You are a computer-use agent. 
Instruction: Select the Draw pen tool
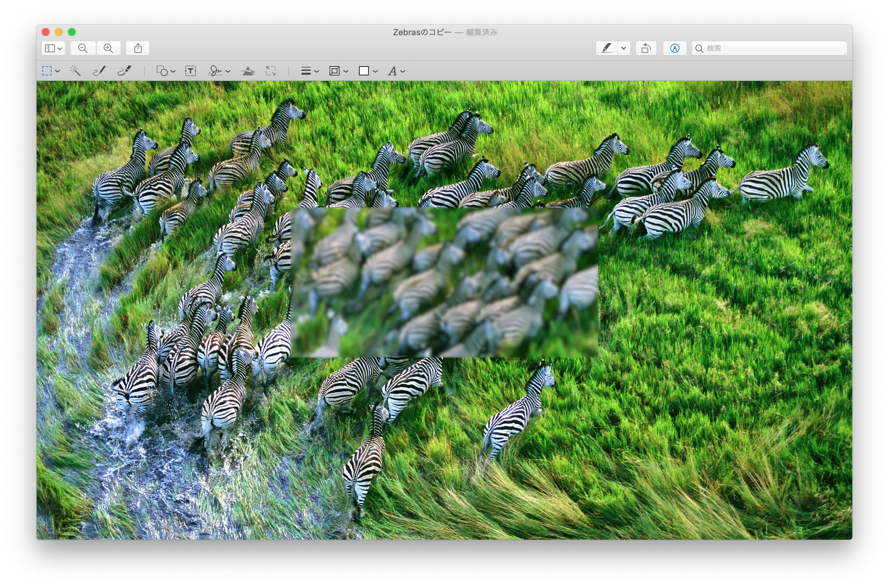point(124,70)
